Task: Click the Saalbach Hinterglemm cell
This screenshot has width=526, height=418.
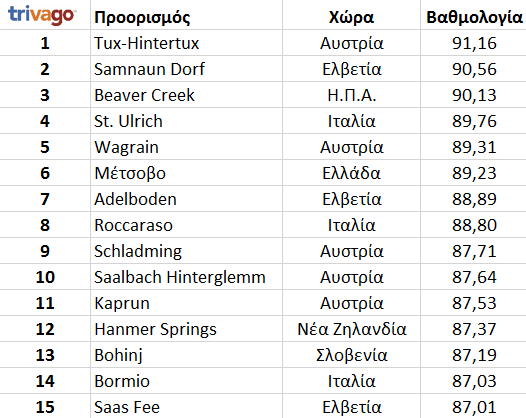Action: tap(186, 277)
